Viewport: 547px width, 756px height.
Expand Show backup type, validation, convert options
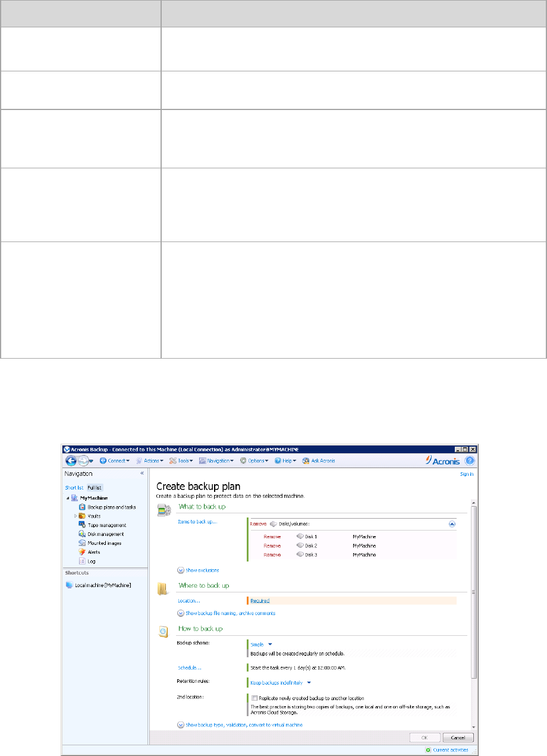click(x=240, y=725)
